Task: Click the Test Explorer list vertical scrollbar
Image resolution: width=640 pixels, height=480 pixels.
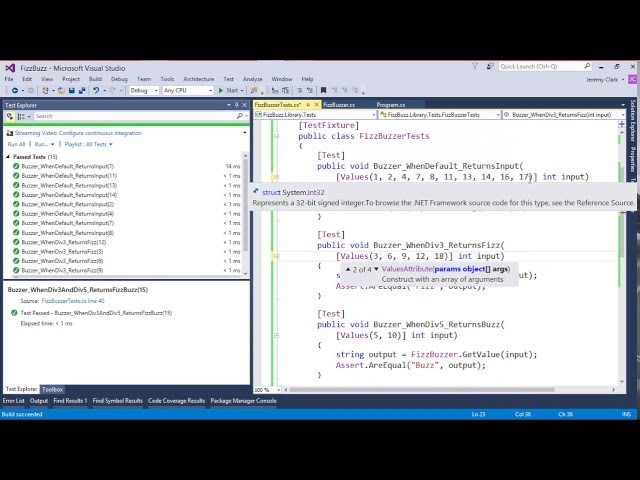Action: point(245,205)
